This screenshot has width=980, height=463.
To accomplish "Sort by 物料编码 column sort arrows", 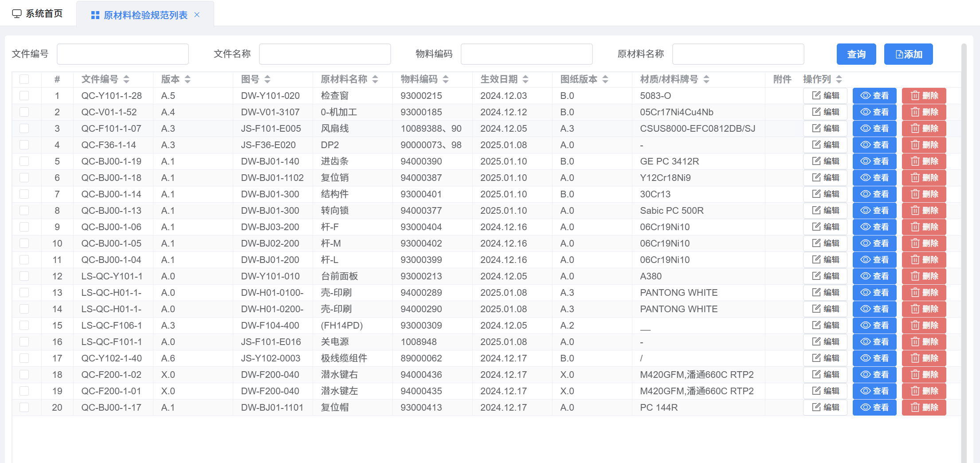I will click(x=446, y=79).
